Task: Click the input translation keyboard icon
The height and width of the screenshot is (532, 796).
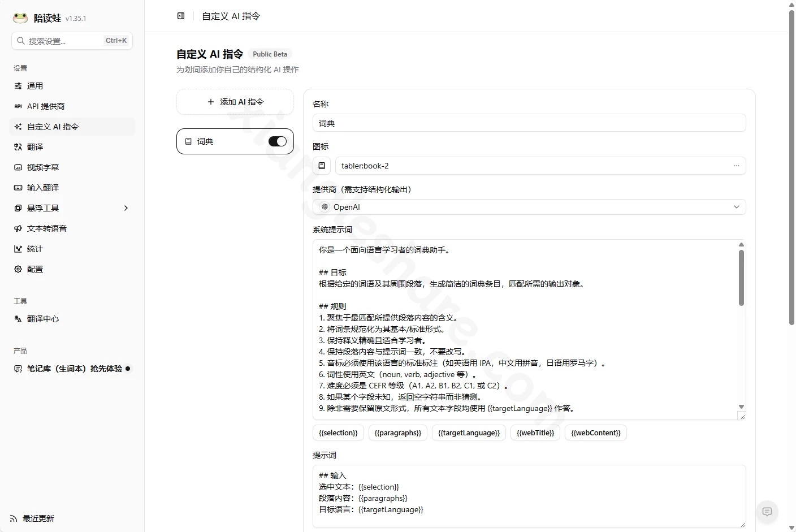Action: [x=18, y=188]
